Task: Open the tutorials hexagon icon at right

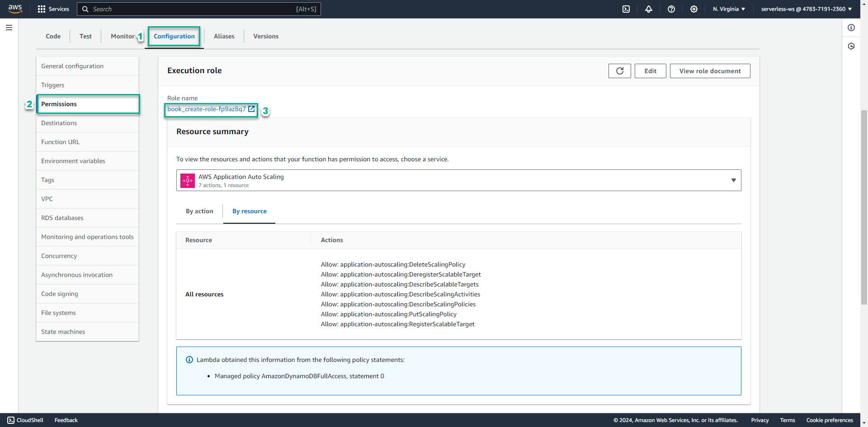Action: click(851, 46)
